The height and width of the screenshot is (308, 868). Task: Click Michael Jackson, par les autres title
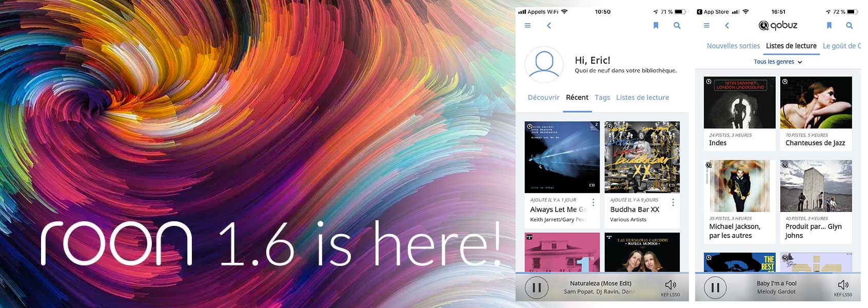735,231
